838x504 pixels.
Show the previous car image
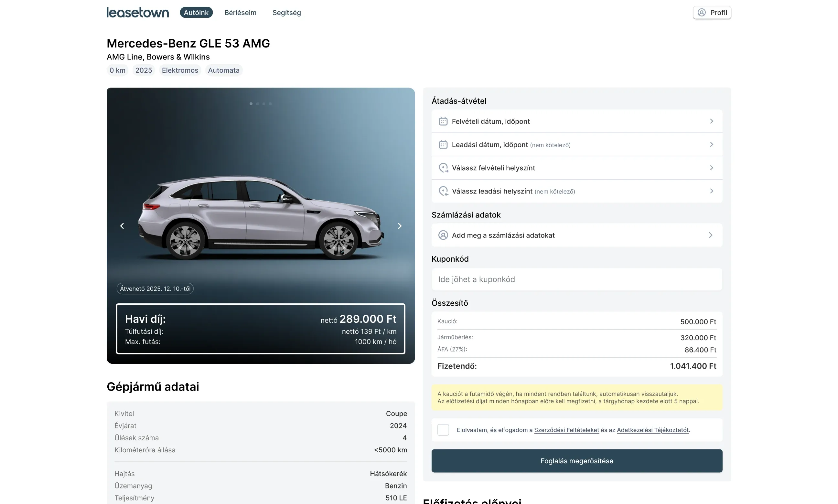tap(122, 226)
